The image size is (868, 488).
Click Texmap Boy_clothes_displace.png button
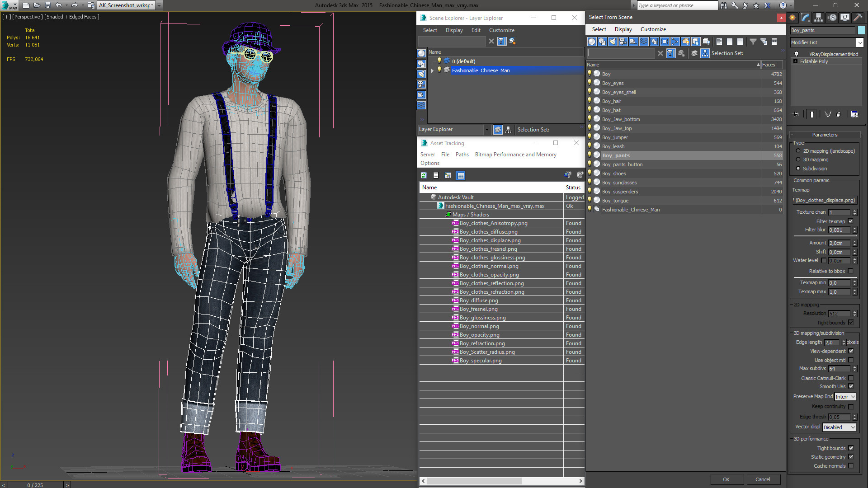tap(825, 200)
